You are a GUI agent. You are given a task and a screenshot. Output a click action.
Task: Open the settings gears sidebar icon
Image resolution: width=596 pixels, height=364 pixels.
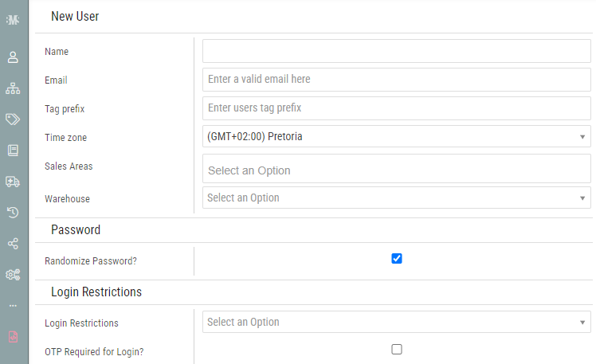(13, 274)
